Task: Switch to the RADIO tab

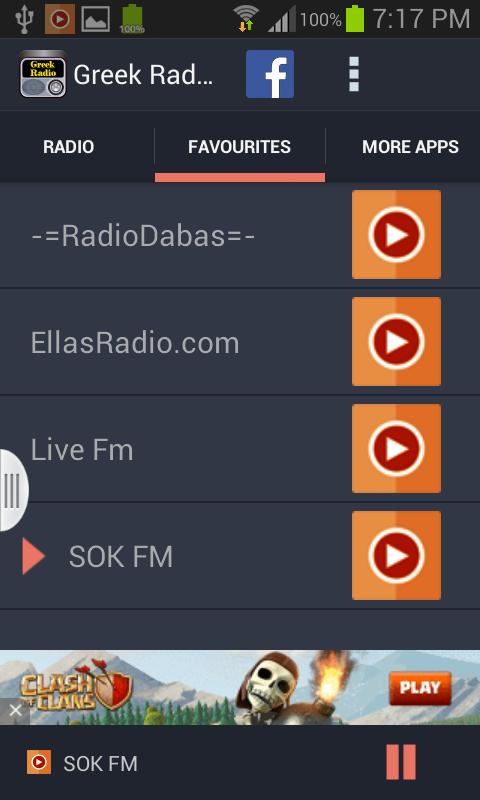Action: point(68,147)
